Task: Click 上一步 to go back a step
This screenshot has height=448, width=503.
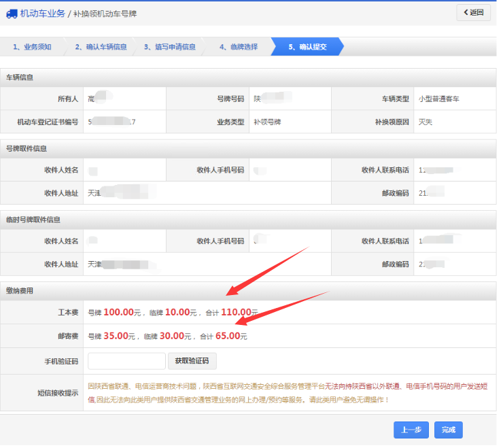Action: (411, 430)
